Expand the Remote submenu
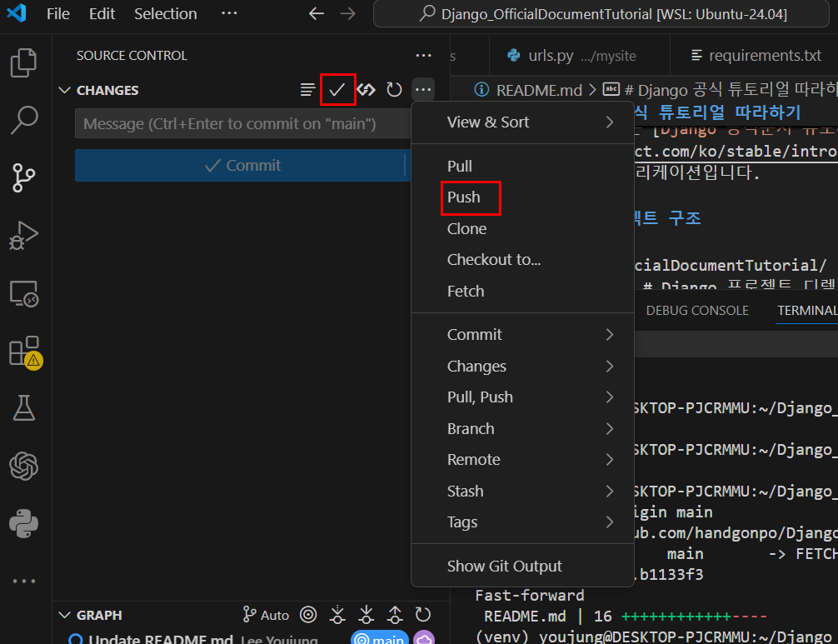Screen dimensions: 838x644 tap(522, 460)
